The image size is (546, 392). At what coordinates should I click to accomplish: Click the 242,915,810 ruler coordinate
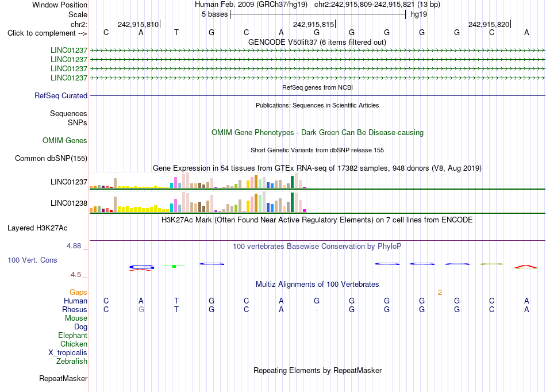pyautogui.click(x=138, y=24)
